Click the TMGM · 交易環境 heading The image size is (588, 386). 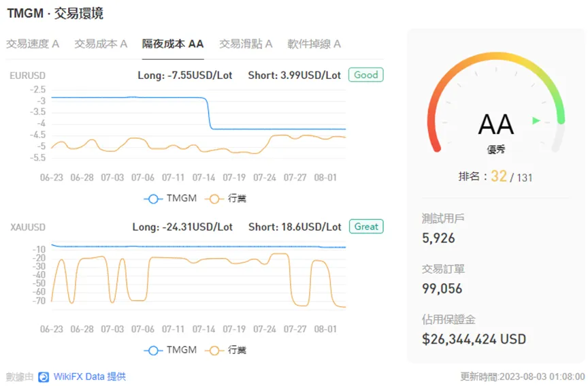click(55, 13)
